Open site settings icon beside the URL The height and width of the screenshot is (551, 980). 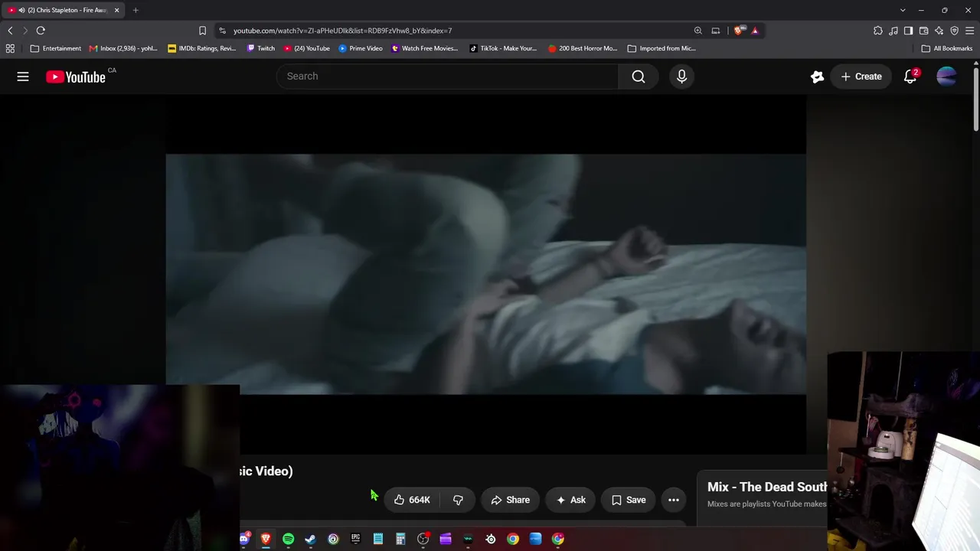coord(222,31)
